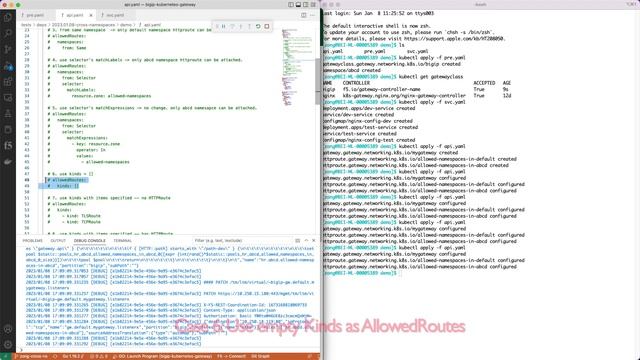Click the editor minimap

click(x=297, y=67)
